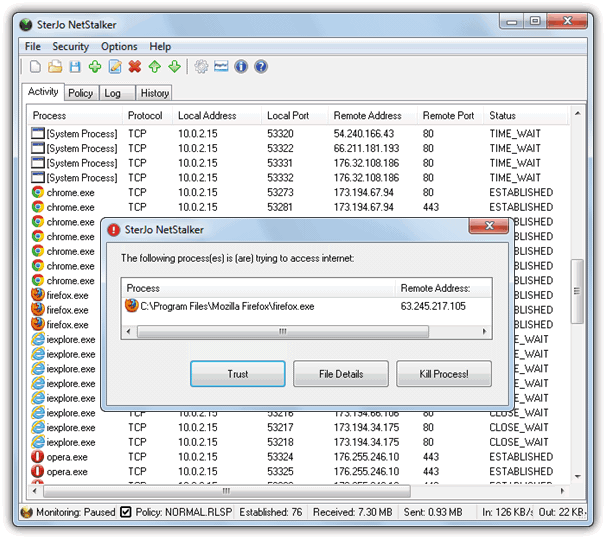Screen dimensions: 606x538
Task: Open the Help menu
Action: tap(160, 46)
